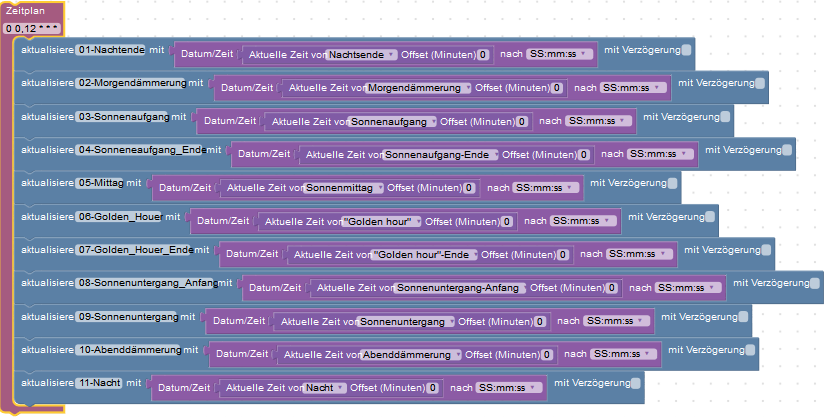
Task: Click the 09-Sonnenuntergang object ID
Action: point(127,317)
